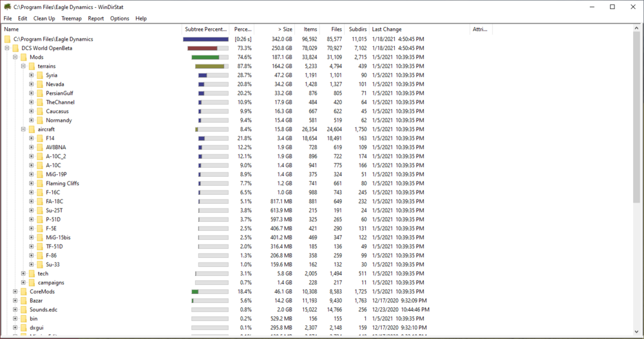Viewport: 644px width, 339px height.
Task: Collapse the Mods folder node
Action: (x=15, y=57)
